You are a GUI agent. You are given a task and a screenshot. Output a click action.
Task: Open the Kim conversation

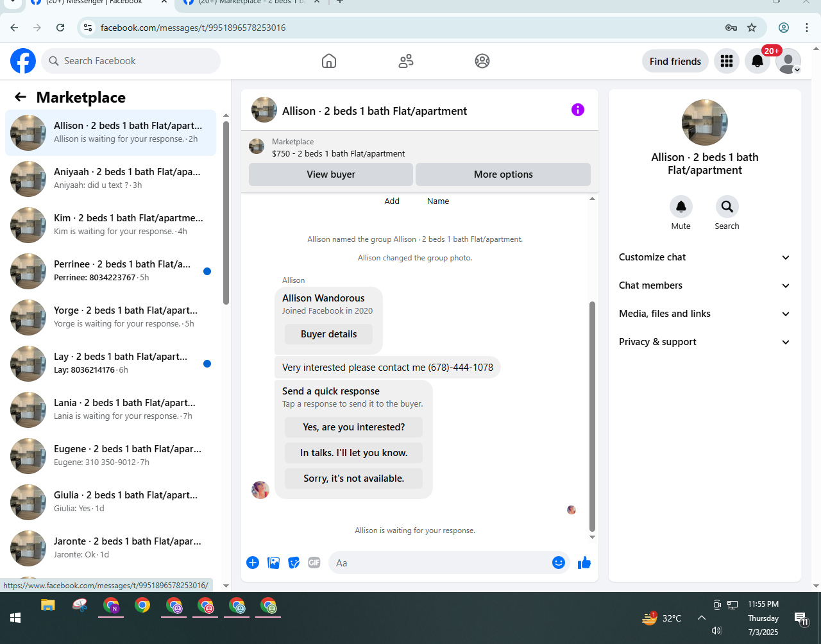[111, 225]
